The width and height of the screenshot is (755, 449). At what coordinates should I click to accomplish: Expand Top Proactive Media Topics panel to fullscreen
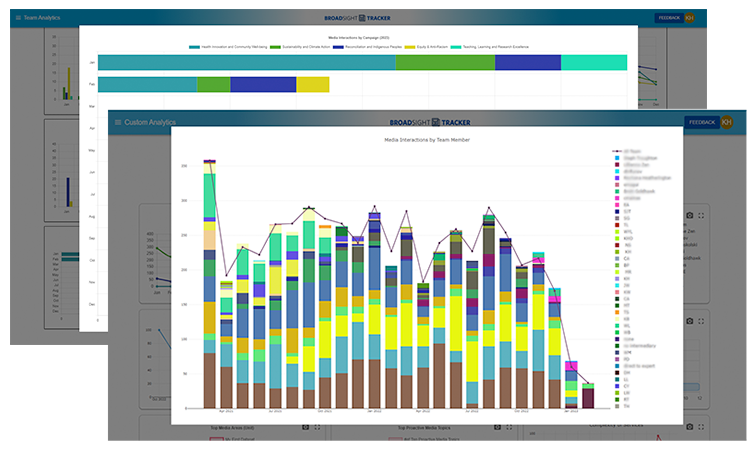point(509,427)
